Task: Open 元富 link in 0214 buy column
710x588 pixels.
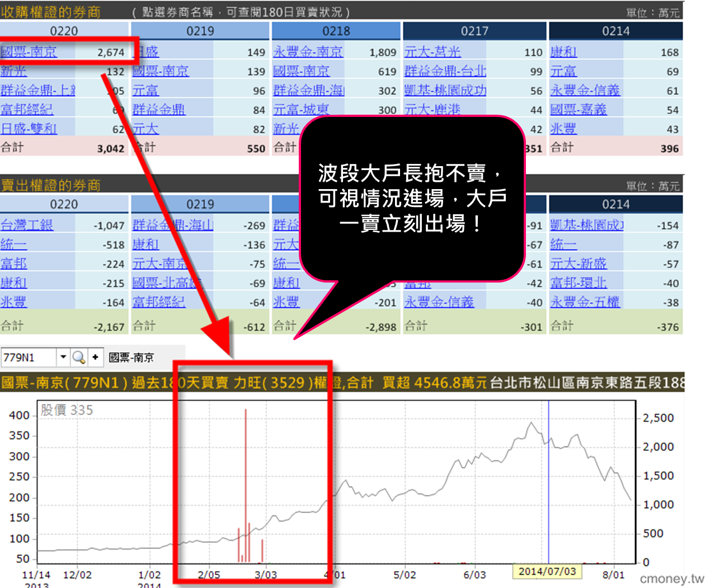Action: tap(563, 71)
